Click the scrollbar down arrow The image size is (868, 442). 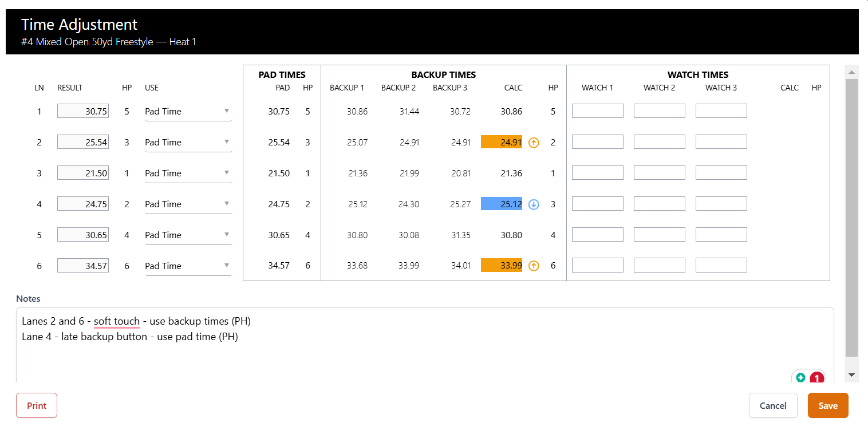[851, 375]
